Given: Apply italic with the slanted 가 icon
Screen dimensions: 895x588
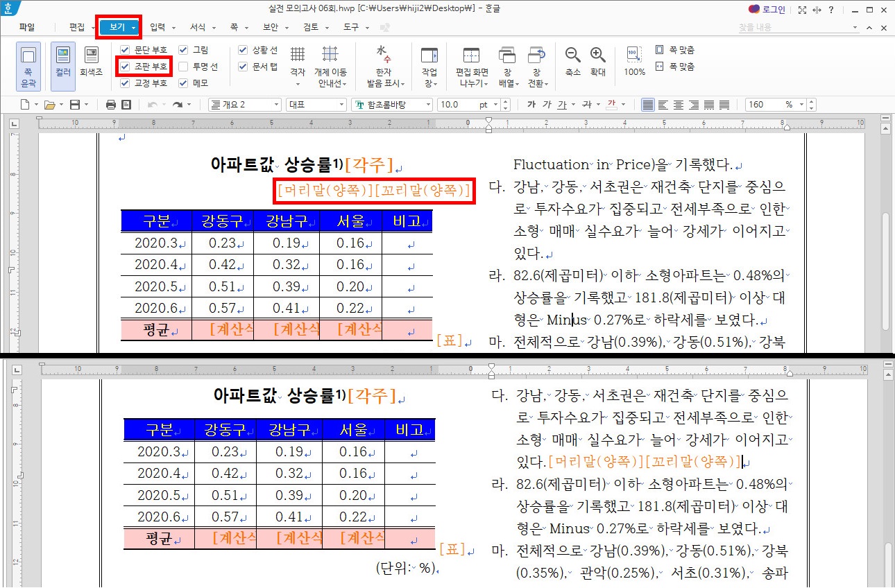Looking at the screenshot, I should click(546, 105).
